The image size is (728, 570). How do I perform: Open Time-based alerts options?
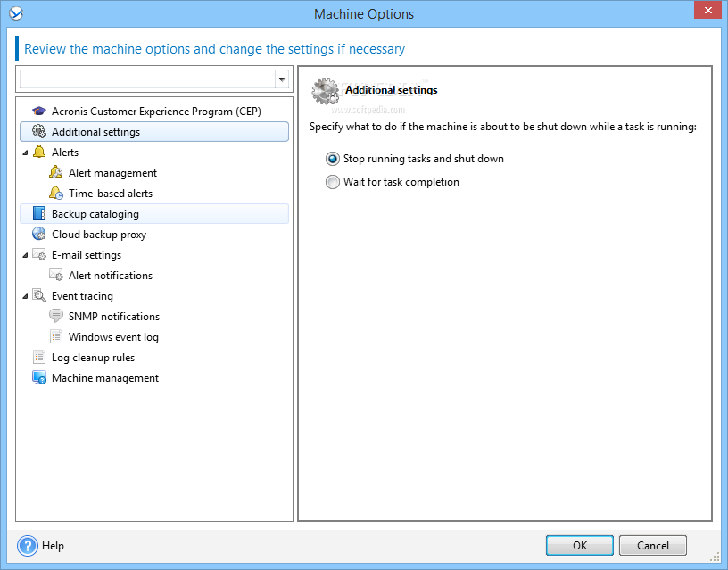coord(110,193)
